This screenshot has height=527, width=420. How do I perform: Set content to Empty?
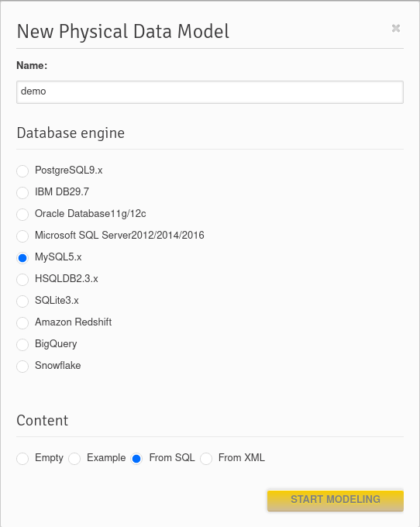pos(22,459)
